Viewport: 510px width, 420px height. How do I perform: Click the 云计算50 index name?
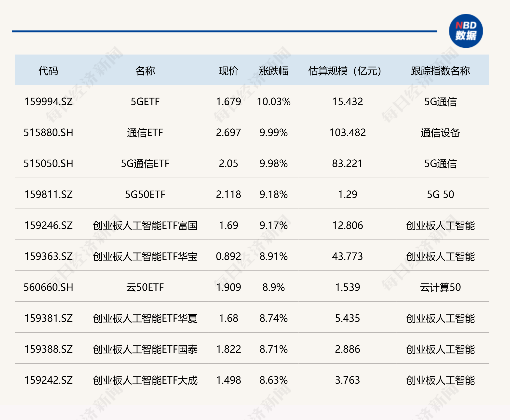click(440, 287)
